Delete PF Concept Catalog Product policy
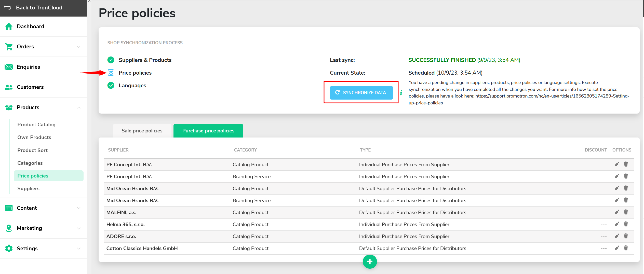Image resolution: width=644 pixels, height=274 pixels. pos(626,164)
